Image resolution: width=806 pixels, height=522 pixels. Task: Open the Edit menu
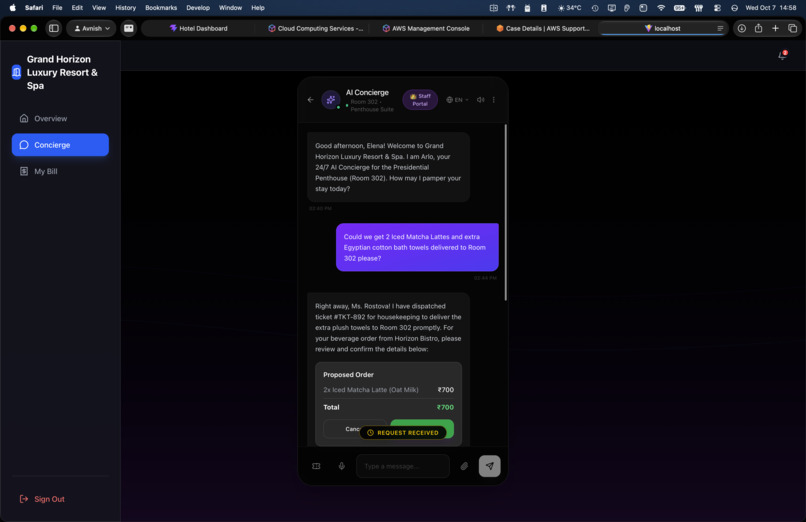point(77,8)
